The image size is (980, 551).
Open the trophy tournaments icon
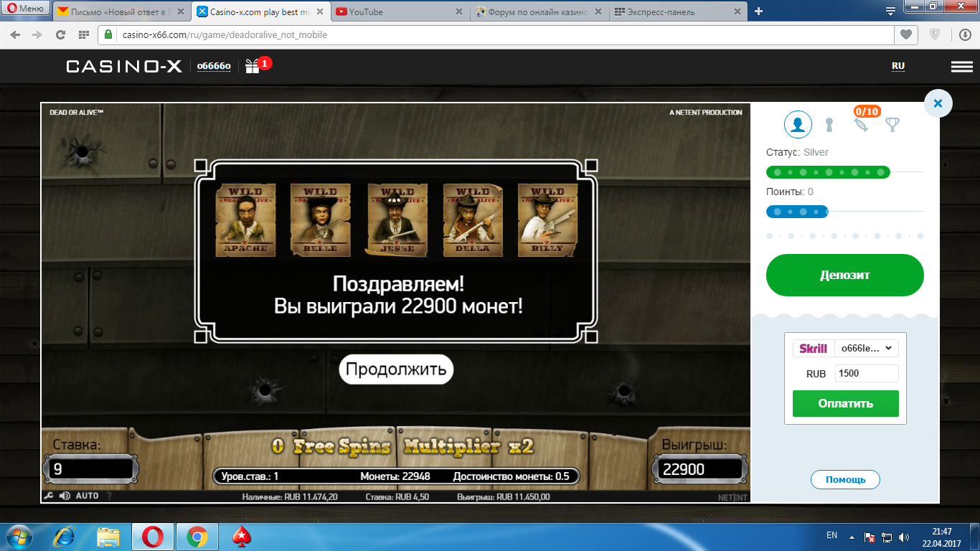[x=892, y=125]
